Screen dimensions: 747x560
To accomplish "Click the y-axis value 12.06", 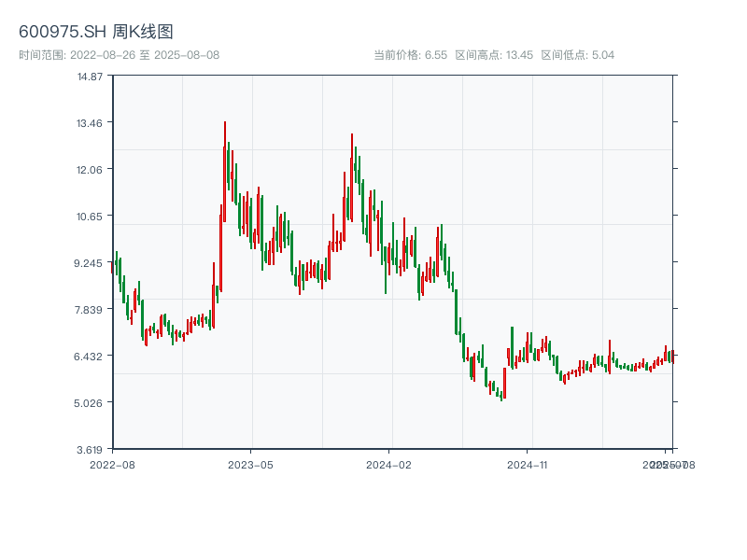I will (x=90, y=170).
